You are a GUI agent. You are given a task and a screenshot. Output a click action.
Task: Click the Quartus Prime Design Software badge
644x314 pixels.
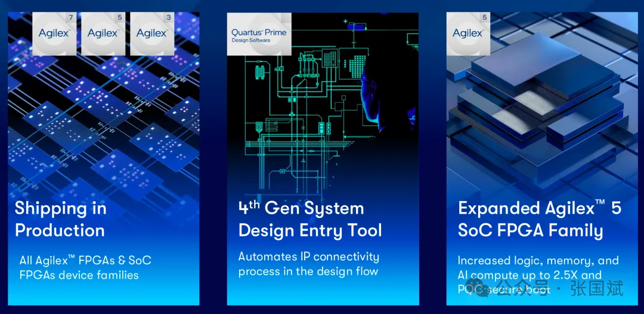coord(259,33)
